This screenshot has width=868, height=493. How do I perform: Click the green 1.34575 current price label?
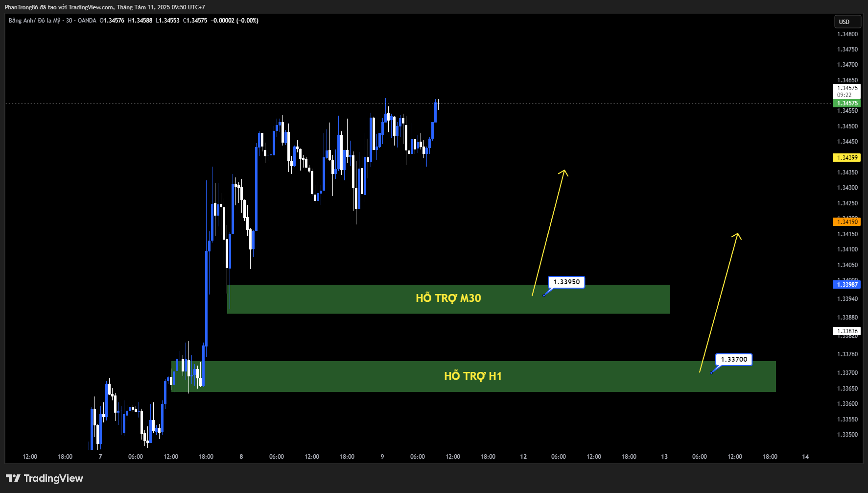point(847,103)
